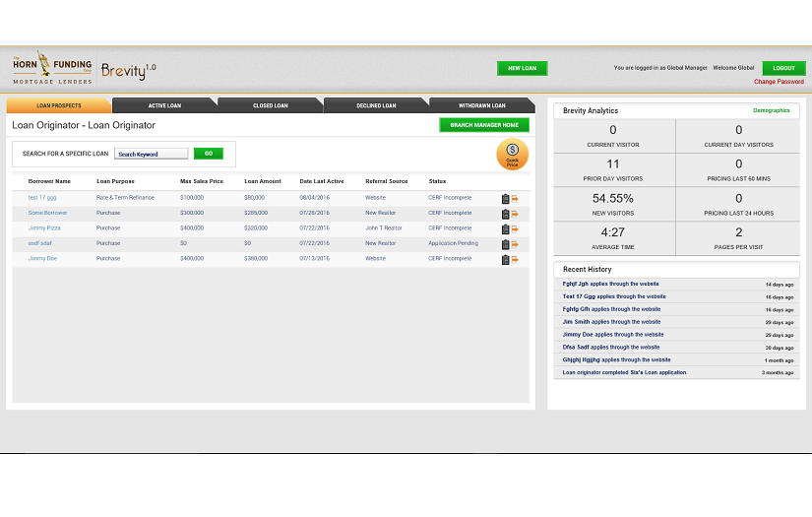Open borrower Jimmy Doe
Image resolution: width=812 pixels, height=517 pixels.
pyautogui.click(x=42, y=258)
